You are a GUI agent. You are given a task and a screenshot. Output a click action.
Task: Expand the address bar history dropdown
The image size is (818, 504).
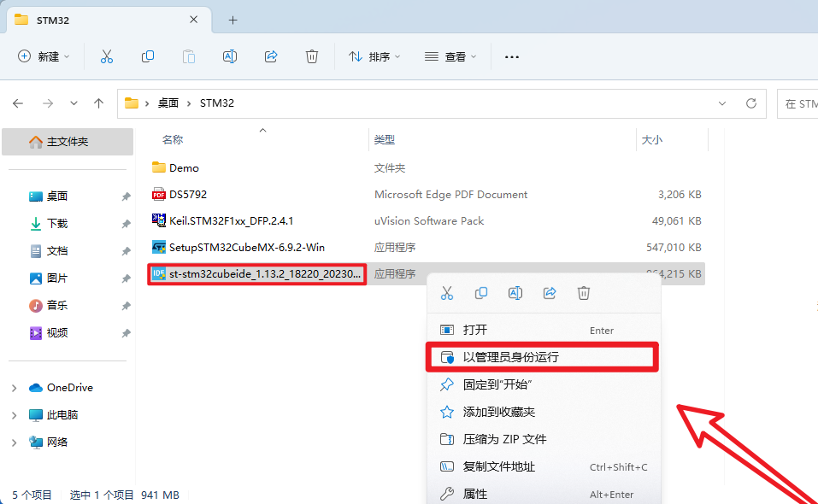tap(722, 103)
